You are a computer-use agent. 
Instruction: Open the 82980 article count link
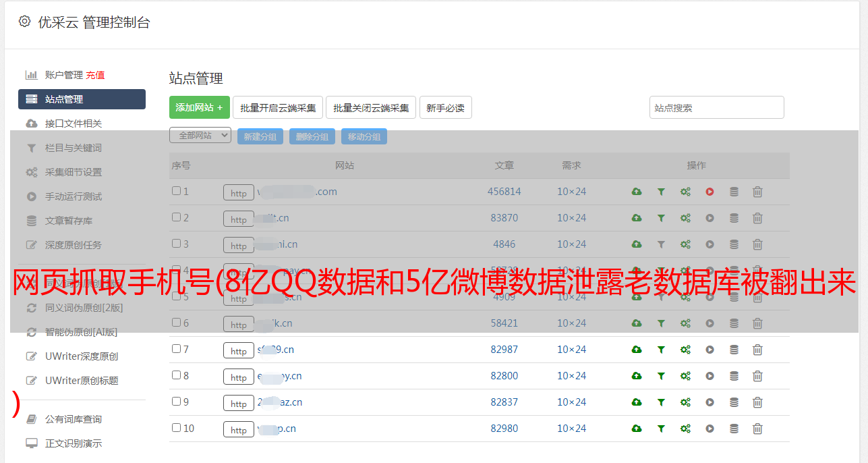[504, 429]
